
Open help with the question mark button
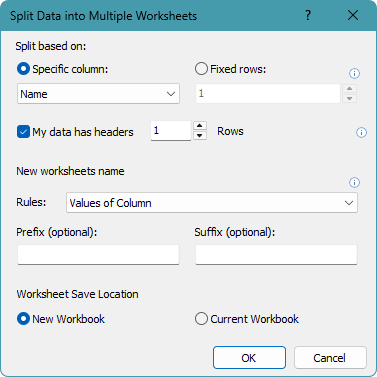[x=308, y=15]
